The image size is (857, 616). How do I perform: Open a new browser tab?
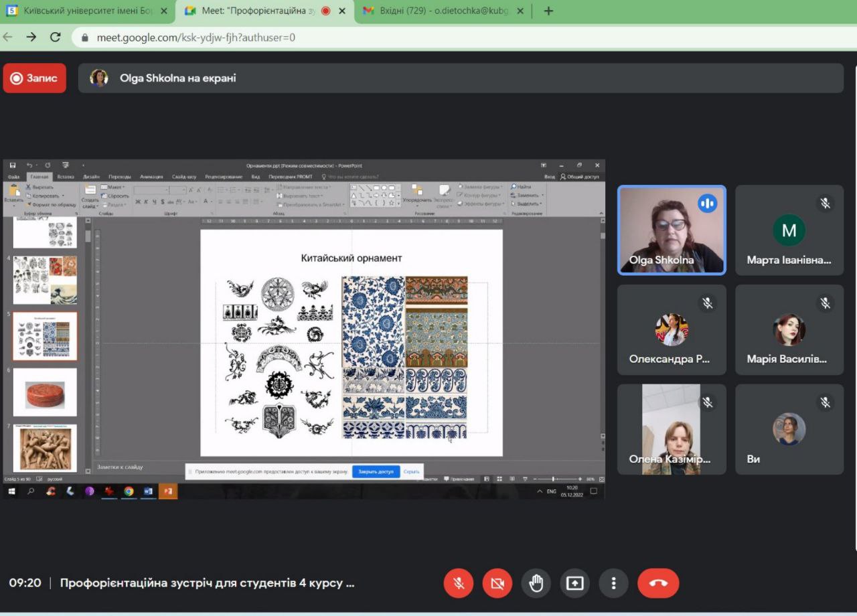click(548, 11)
